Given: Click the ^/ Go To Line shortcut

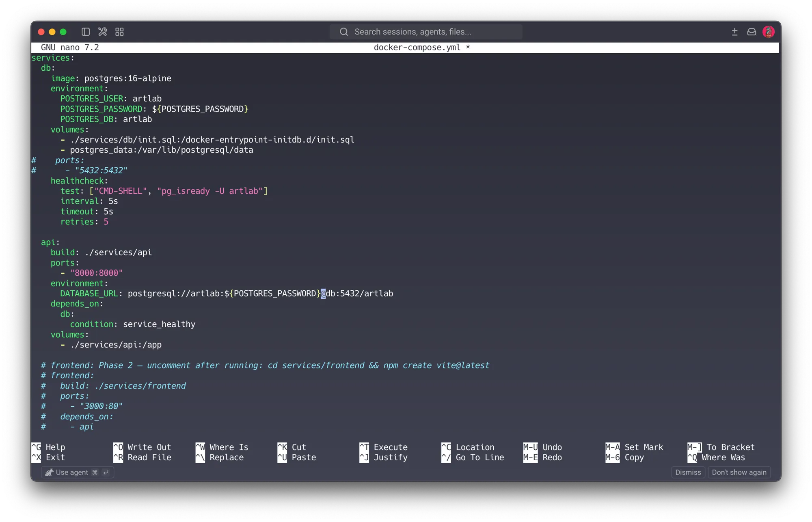Looking at the screenshot, I should (x=473, y=457).
